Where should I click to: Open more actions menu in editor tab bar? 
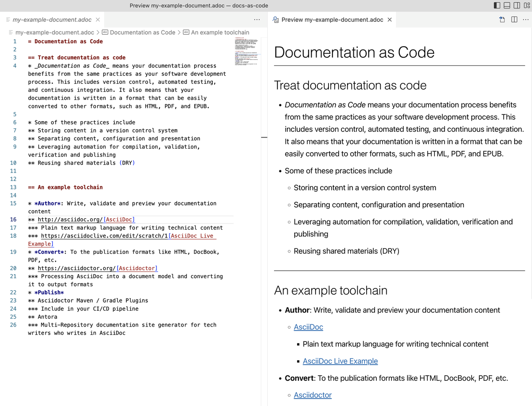257,20
